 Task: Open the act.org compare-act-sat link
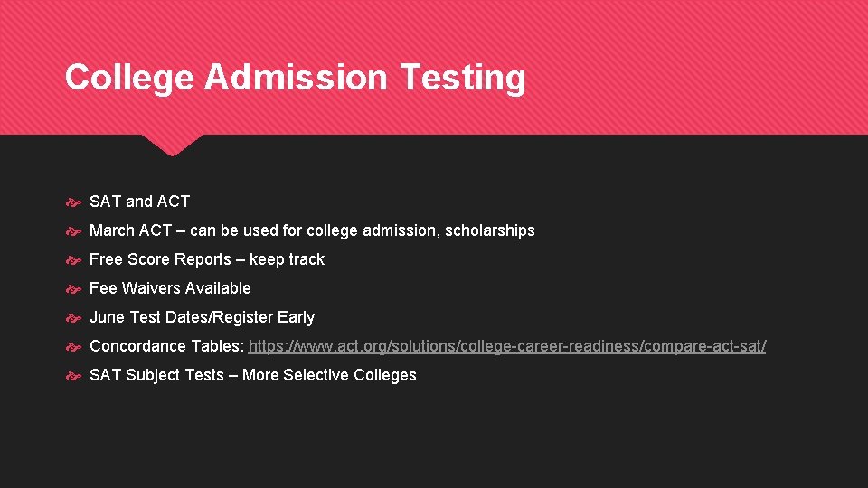506,346
